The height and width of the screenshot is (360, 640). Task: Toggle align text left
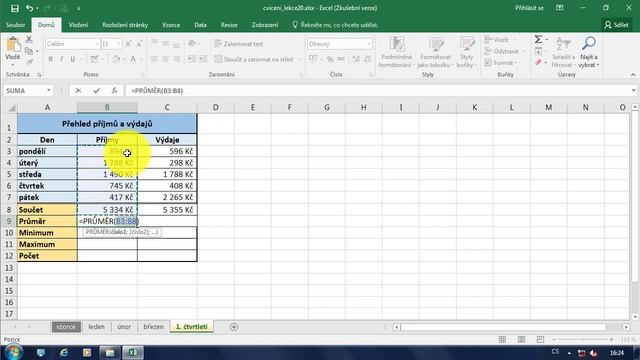tap(155, 59)
